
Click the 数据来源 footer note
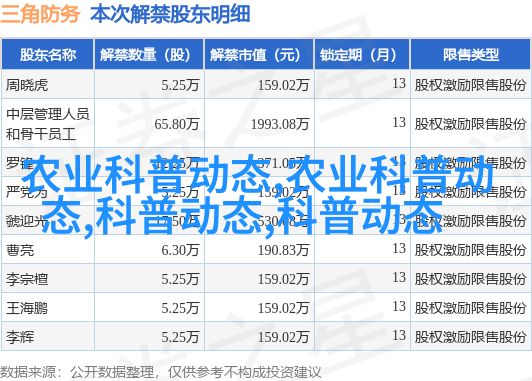[160, 372]
